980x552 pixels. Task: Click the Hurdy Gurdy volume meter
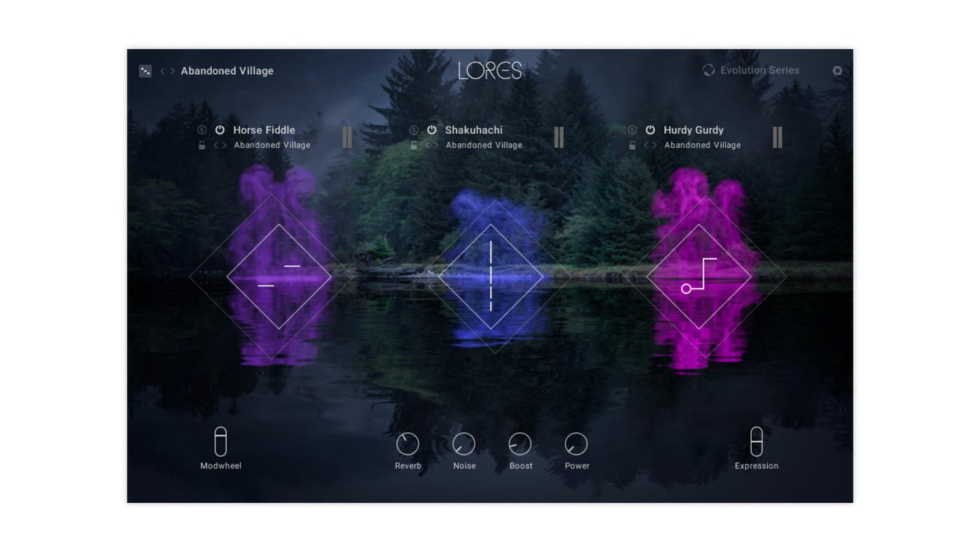pos(778,137)
